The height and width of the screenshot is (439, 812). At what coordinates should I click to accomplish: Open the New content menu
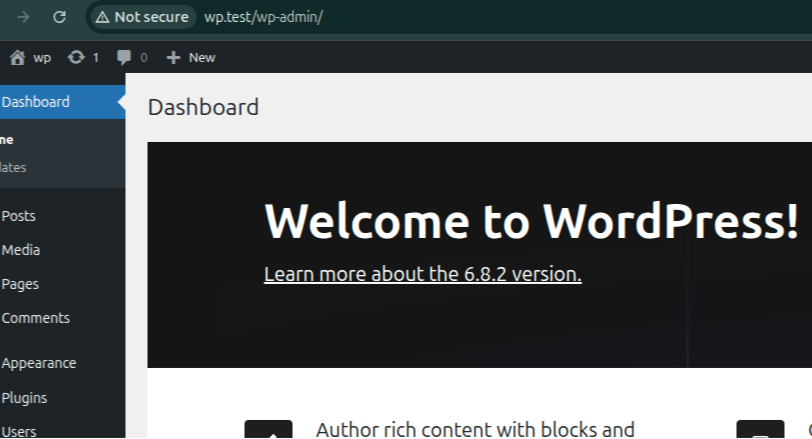tap(191, 57)
